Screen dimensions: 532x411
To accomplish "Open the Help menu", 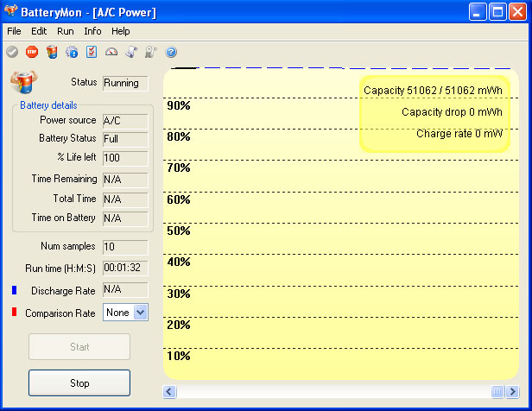I will coord(120,31).
